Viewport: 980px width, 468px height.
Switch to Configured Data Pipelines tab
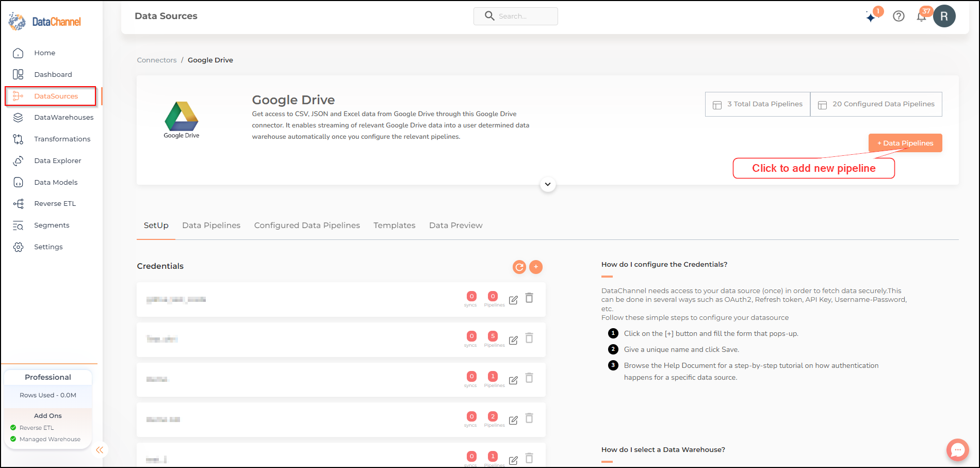click(x=307, y=225)
